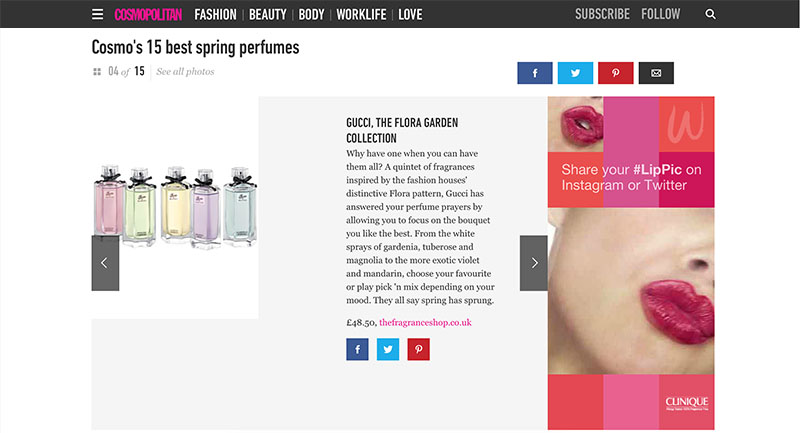Click the Follow link

pyautogui.click(x=661, y=14)
